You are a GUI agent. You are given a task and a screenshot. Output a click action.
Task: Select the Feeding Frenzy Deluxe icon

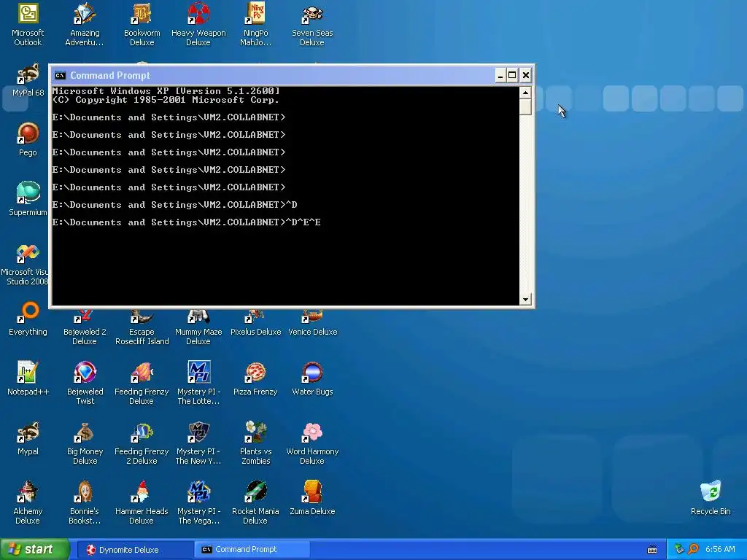[142, 384]
